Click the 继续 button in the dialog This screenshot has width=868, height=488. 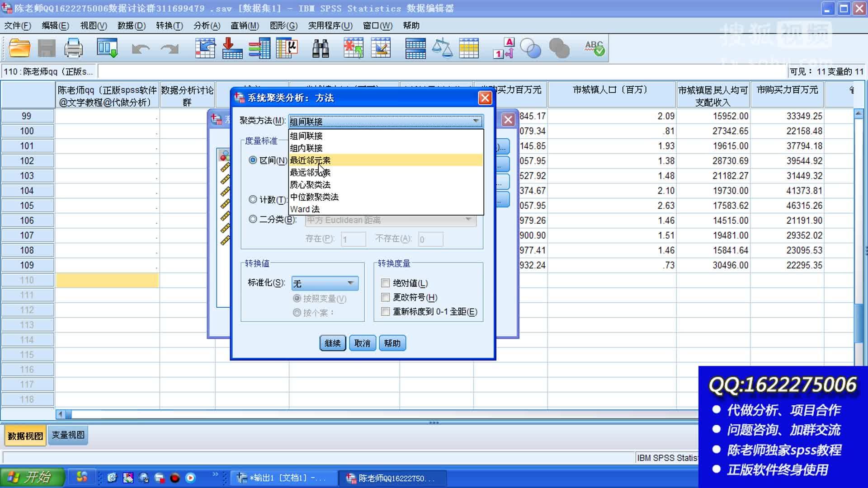coord(332,343)
